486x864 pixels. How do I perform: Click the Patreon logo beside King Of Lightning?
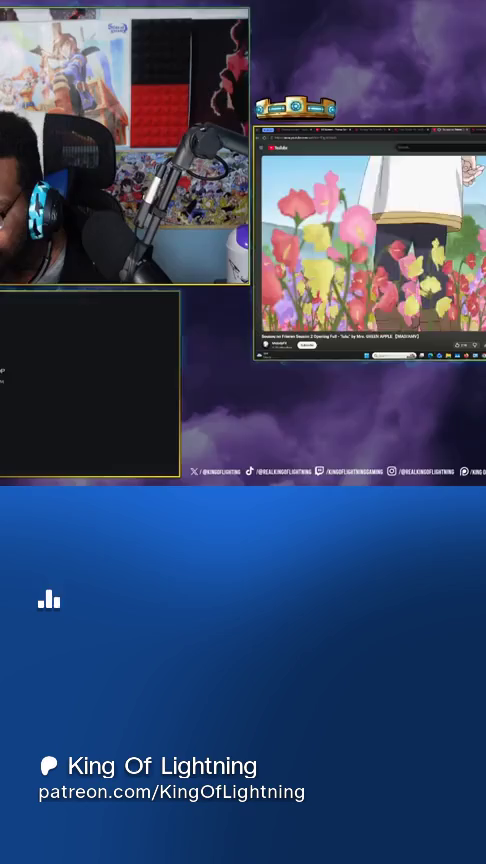(49, 765)
